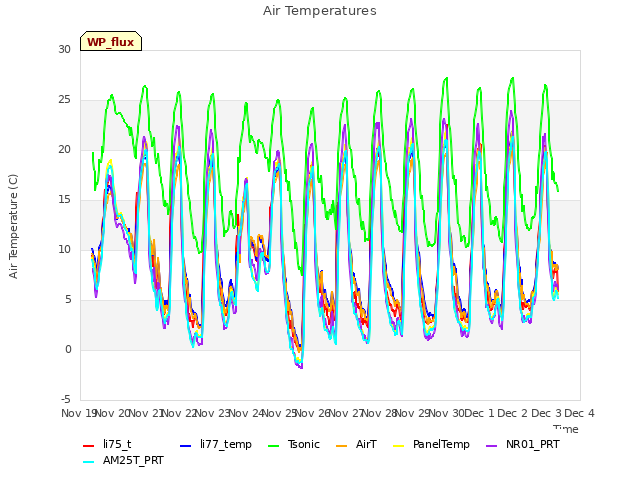Viewport: 640px width, 480px height.
Task: Click the Time x-axis label
Action: (x=566, y=429)
